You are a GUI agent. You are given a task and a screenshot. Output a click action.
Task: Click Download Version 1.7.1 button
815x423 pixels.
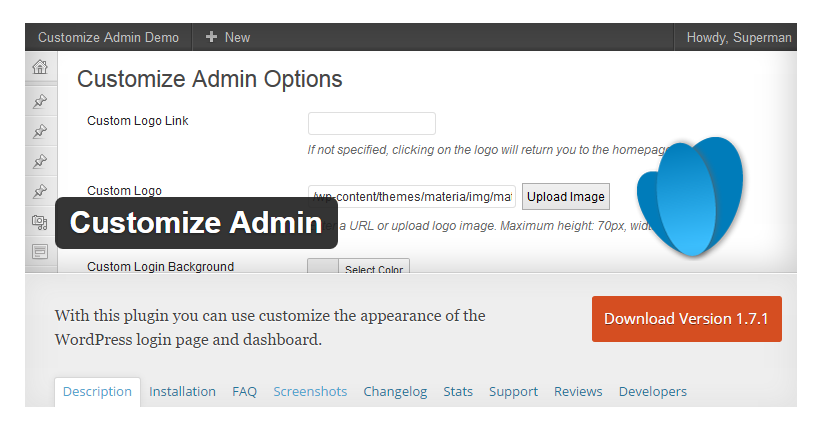click(687, 319)
